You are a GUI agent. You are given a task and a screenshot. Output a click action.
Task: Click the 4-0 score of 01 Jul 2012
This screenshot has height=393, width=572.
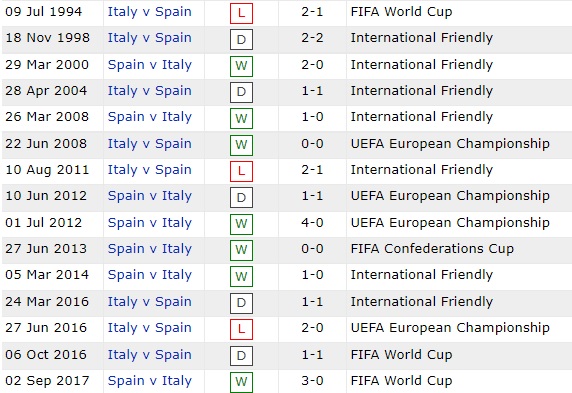point(312,223)
